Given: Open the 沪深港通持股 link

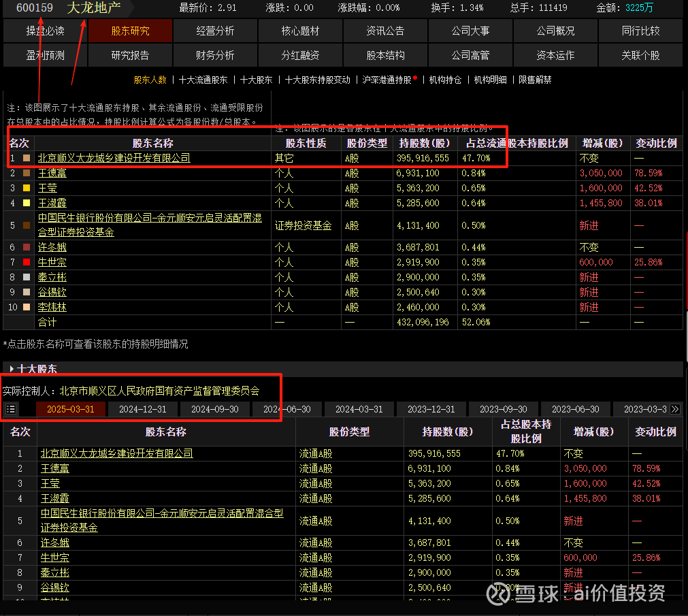Looking at the screenshot, I should (x=387, y=80).
